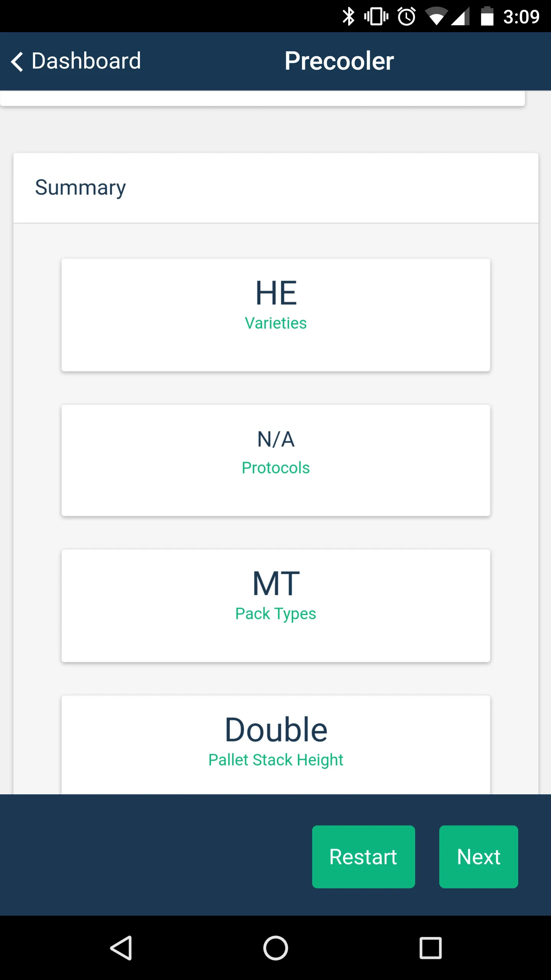Tap the battery status icon
This screenshot has width=551, height=980.
(487, 16)
